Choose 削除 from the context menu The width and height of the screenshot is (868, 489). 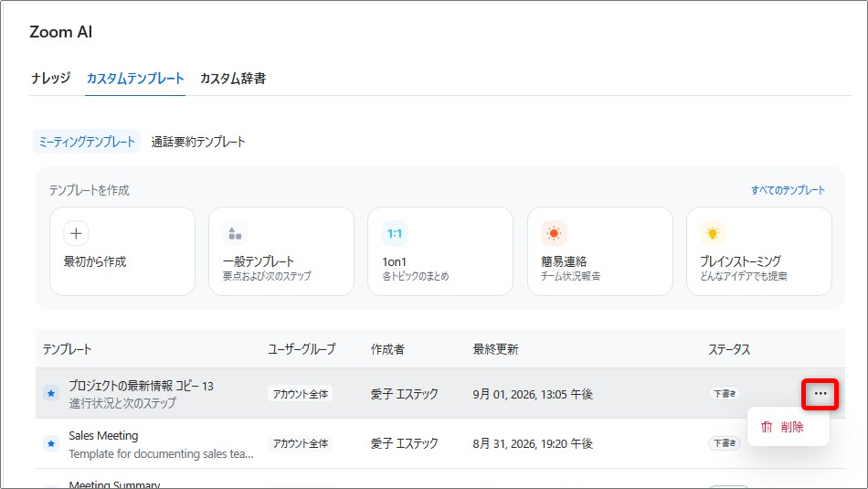[x=792, y=427]
